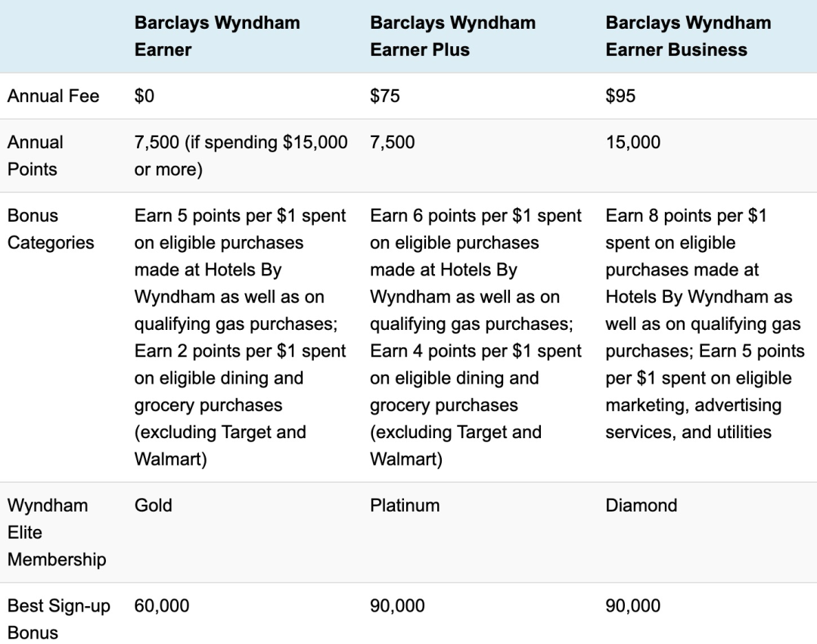This screenshot has height=644, width=817.
Task: Select the Barclays Wyndham Earner Plus header
Action: click(452, 36)
